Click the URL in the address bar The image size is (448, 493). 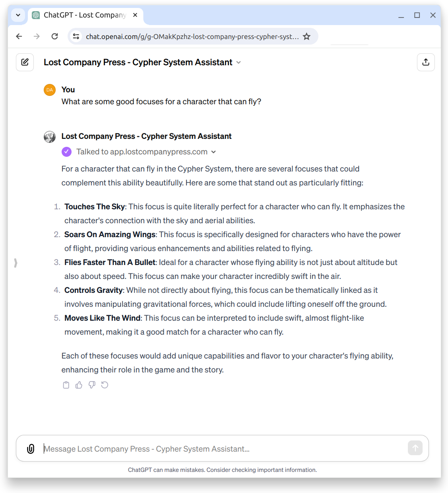coord(192,37)
